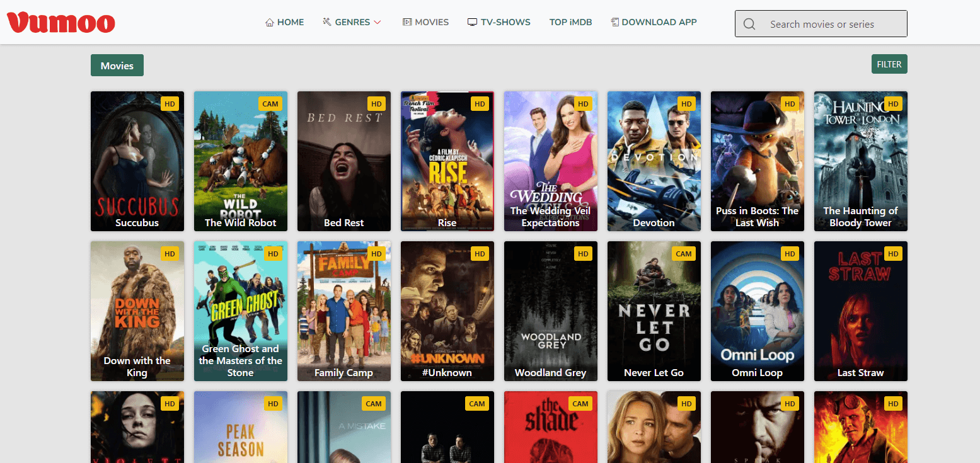Click the magnifying glass search icon

pos(749,25)
